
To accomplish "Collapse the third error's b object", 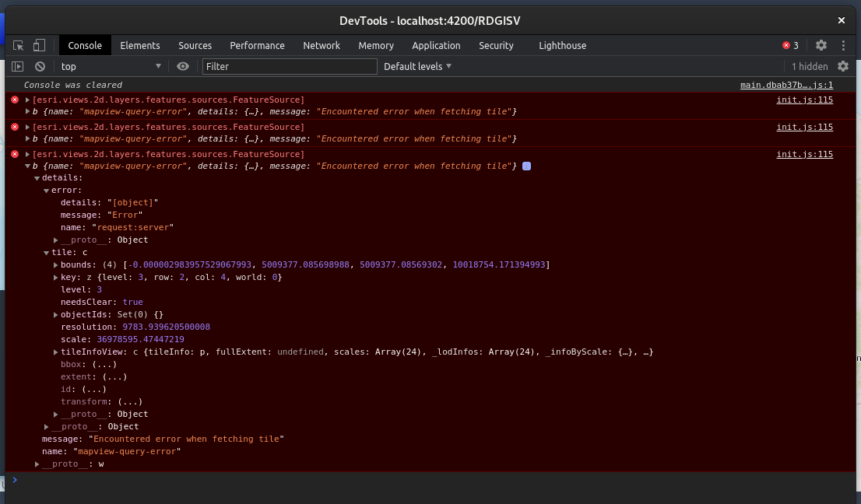I will [x=27, y=166].
